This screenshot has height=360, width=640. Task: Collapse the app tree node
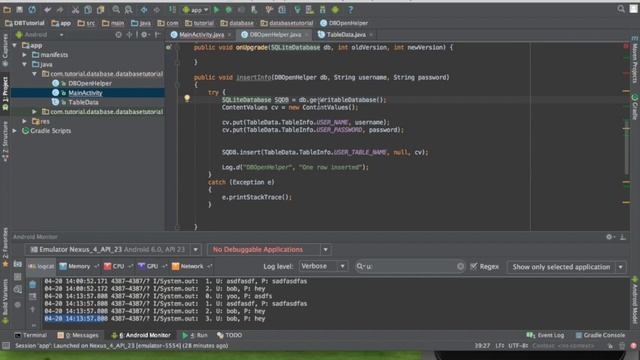click(15, 45)
